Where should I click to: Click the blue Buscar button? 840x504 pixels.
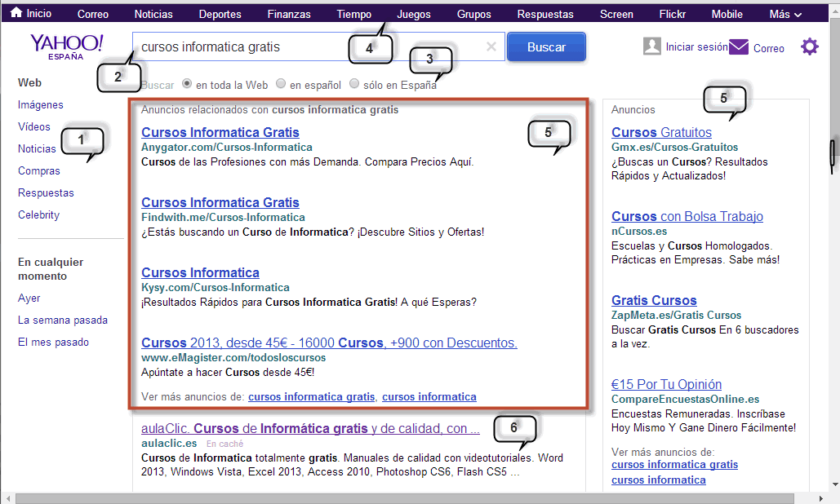pyautogui.click(x=546, y=47)
